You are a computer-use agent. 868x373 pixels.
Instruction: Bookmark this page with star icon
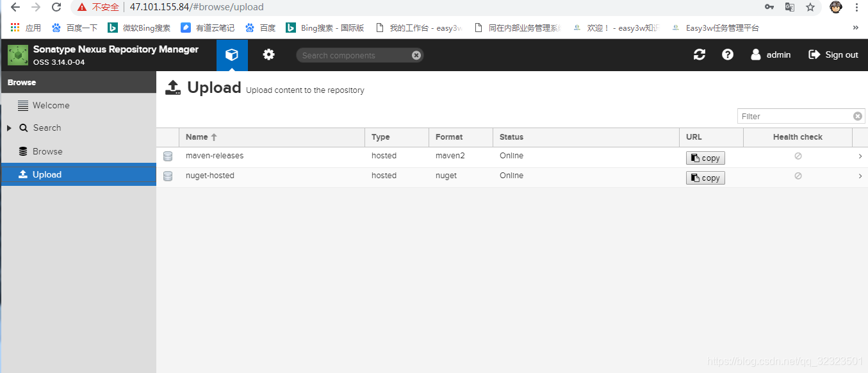810,7
